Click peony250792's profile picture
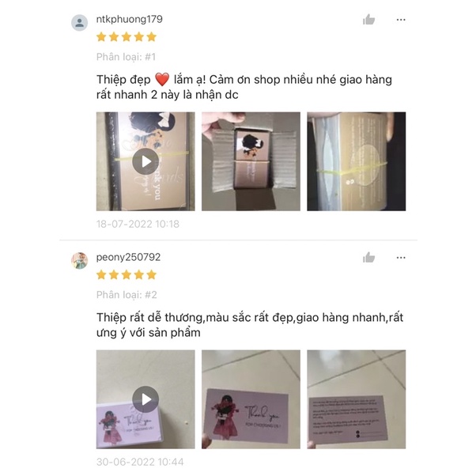This screenshot has height=476, width=476. (x=80, y=260)
